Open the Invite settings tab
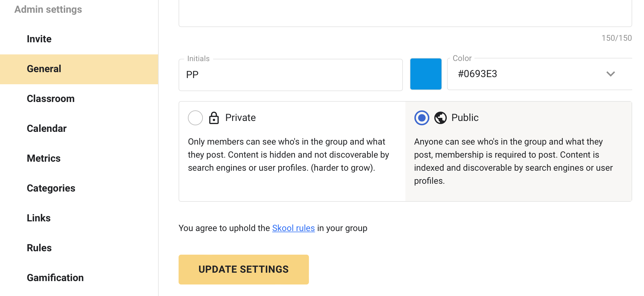This screenshot has height=296, width=644. (39, 39)
